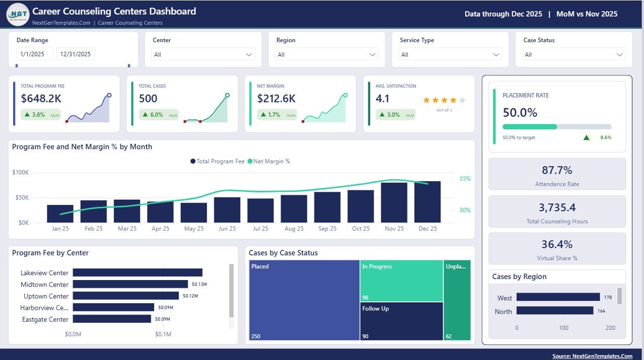Click NextGenTemplates.Com header subtitle text
Viewport: 644px width, 360px height.
pos(61,23)
